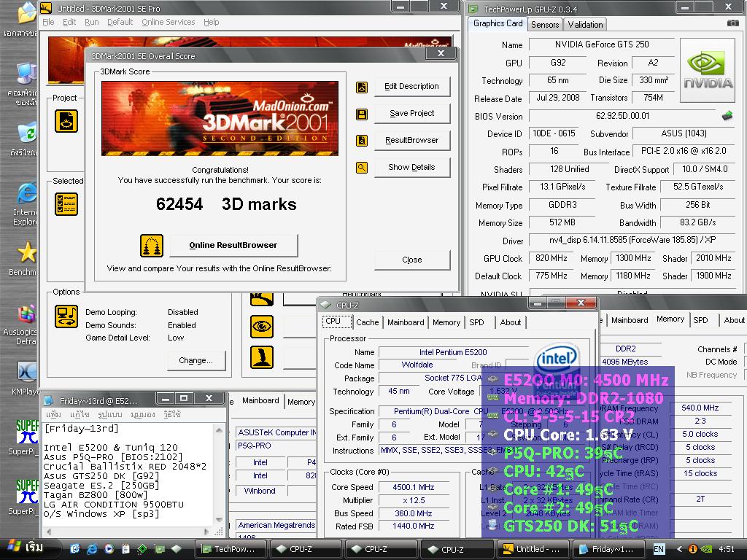747x560 pixels.
Task: Click the Project icon in 3DMark window
Action: 66,121
